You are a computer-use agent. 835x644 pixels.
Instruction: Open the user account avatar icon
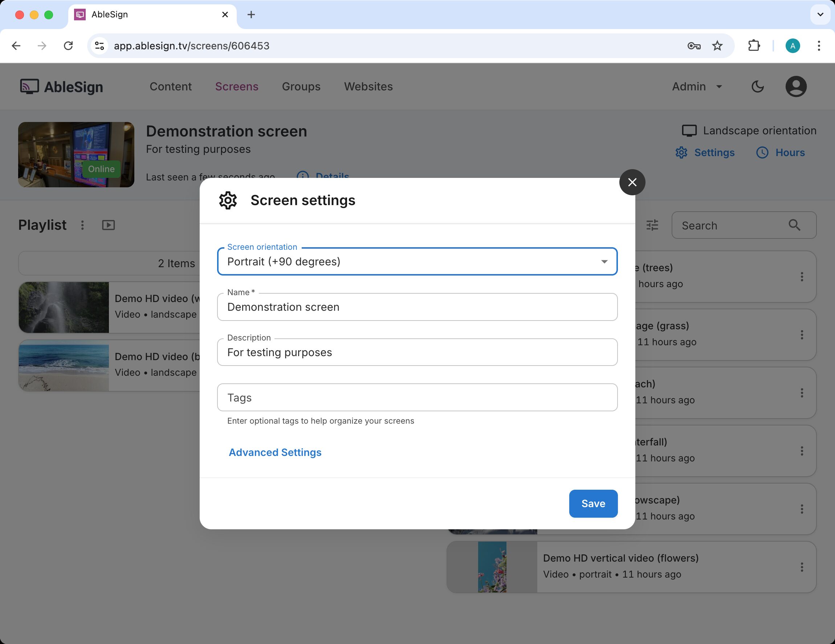(x=796, y=87)
